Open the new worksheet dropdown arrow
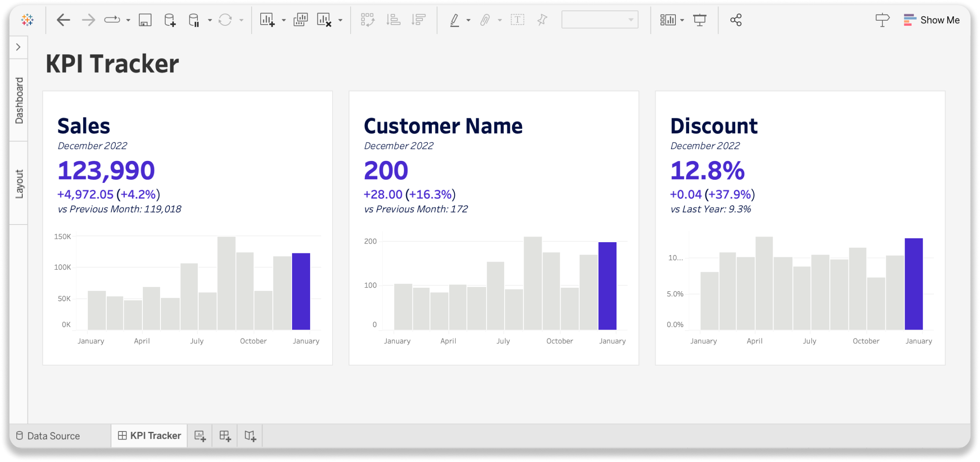Image resolution: width=980 pixels, height=462 pixels. (x=284, y=20)
